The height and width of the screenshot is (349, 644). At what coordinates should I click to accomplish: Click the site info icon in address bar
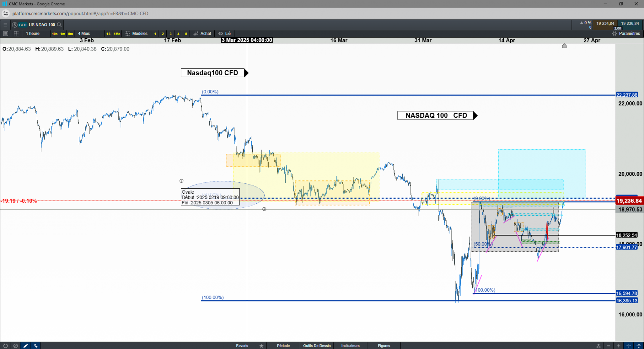(x=5, y=14)
